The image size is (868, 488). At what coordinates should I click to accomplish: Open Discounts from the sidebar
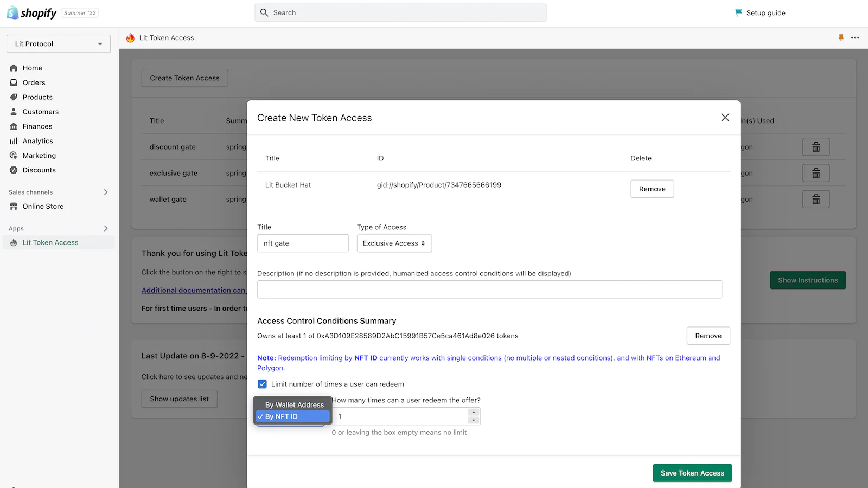point(39,170)
